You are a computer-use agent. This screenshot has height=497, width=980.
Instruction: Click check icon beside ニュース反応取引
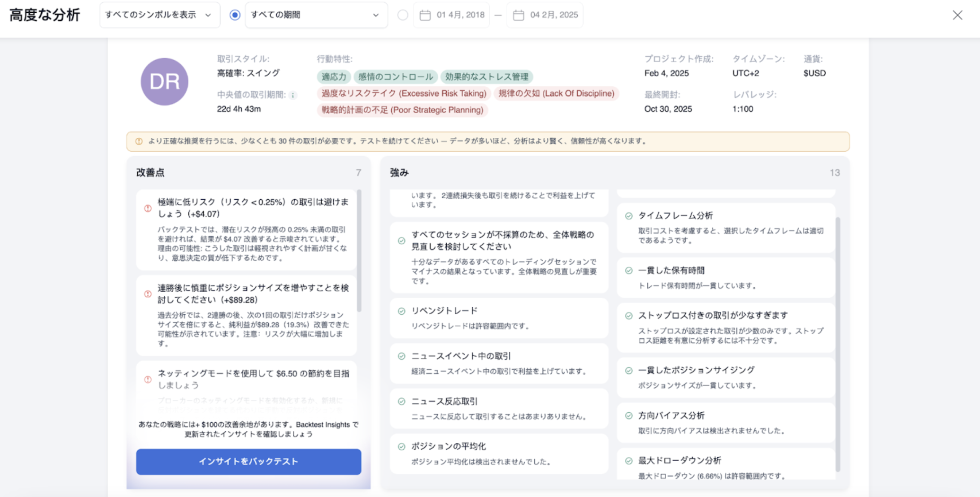tap(401, 401)
